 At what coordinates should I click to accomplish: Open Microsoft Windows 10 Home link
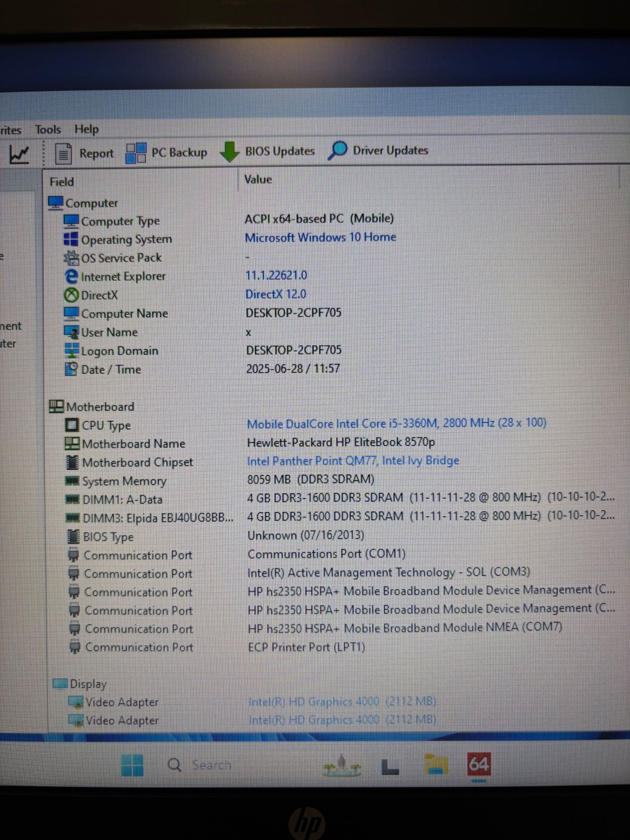point(320,237)
